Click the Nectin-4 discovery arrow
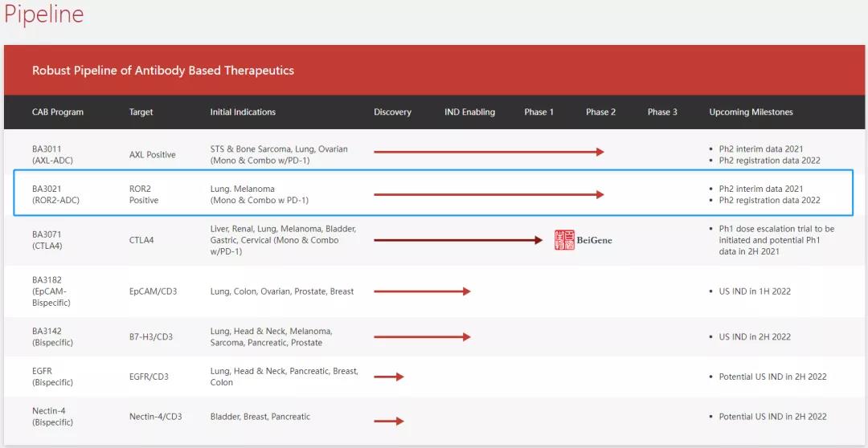This screenshot has height=448, width=868. (x=388, y=421)
